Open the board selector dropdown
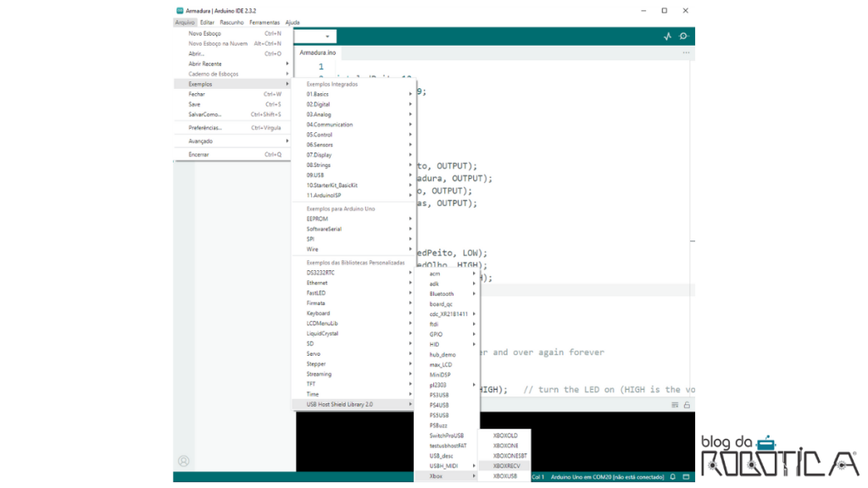 tap(315, 36)
